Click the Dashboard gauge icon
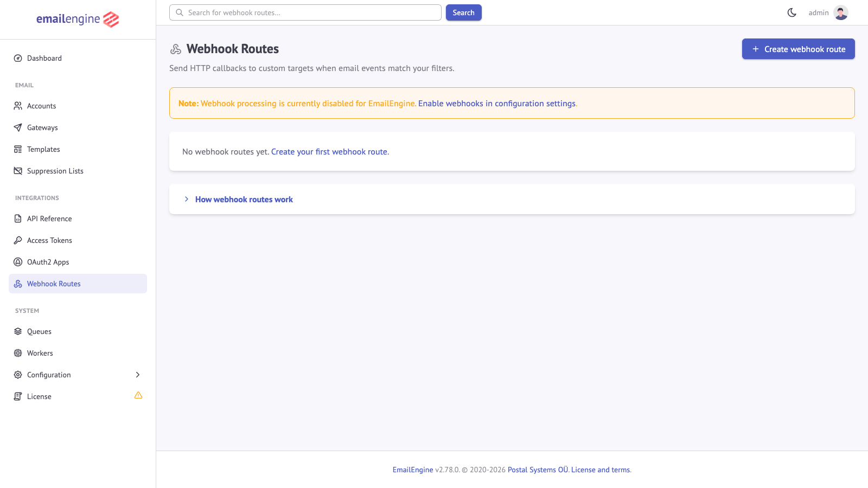The height and width of the screenshot is (488, 868). click(18, 58)
